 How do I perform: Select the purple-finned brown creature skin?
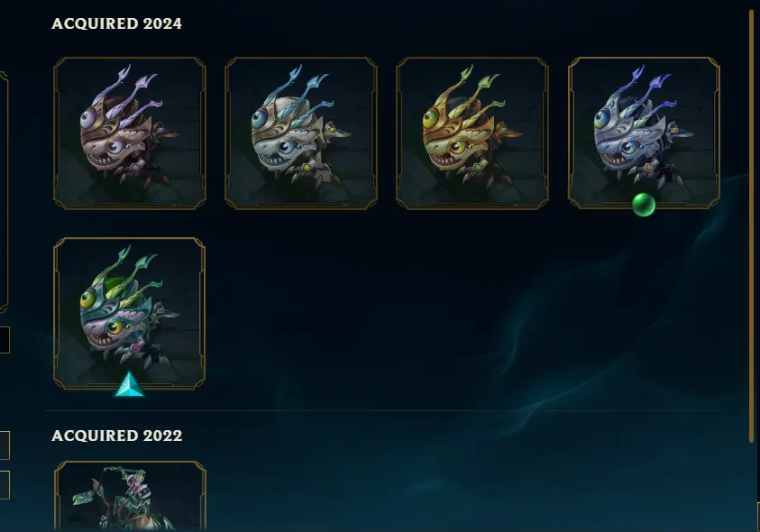pos(130,133)
